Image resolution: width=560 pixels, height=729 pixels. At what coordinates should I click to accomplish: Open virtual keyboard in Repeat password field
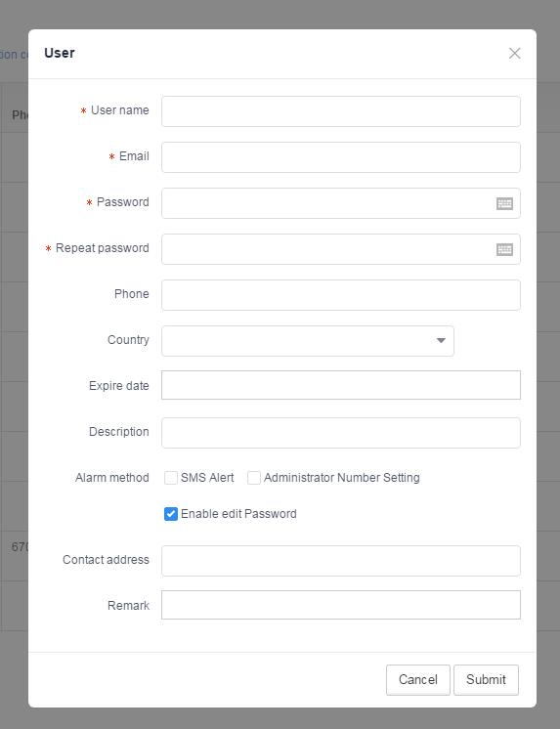pyautogui.click(x=504, y=249)
